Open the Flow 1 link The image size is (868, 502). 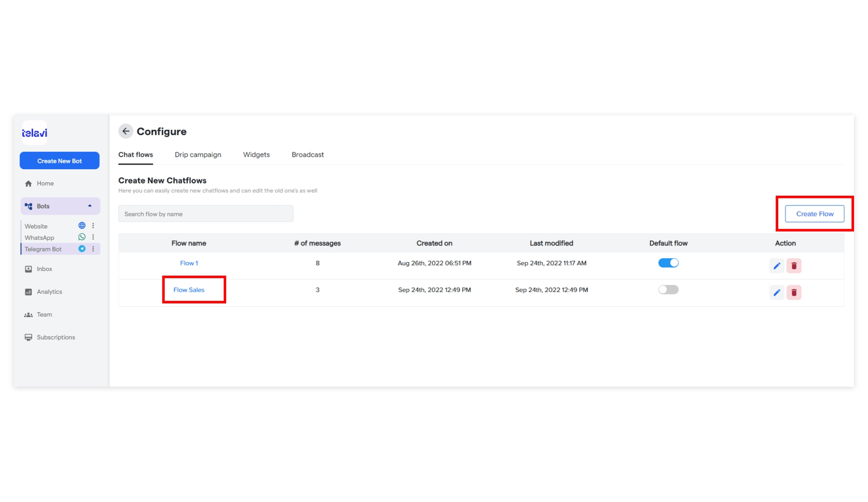click(189, 263)
